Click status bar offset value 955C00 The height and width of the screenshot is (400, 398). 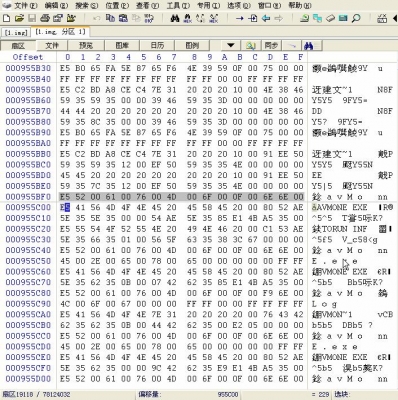(228, 395)
